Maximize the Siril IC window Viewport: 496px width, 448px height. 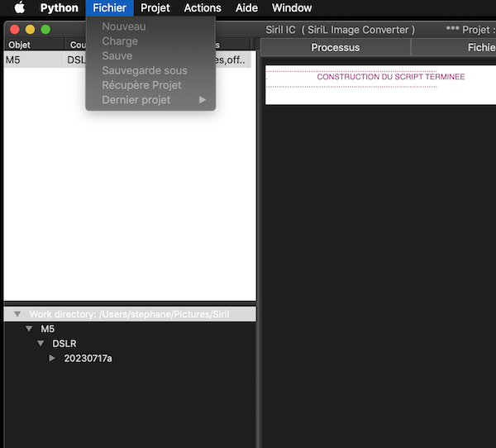coord(45,30)
